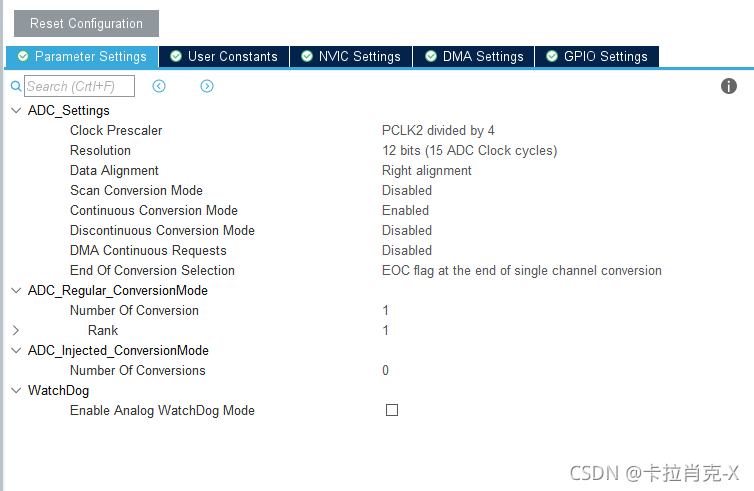
Task: Click green check icon on User Constants tab
Action: coord(176,56)
